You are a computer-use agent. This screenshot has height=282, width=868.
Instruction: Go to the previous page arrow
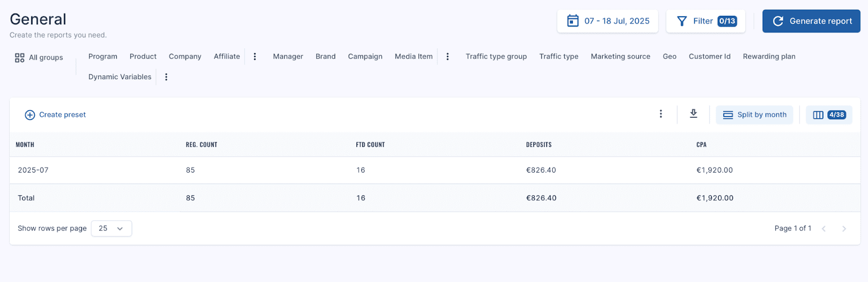(x=824, y=229)
